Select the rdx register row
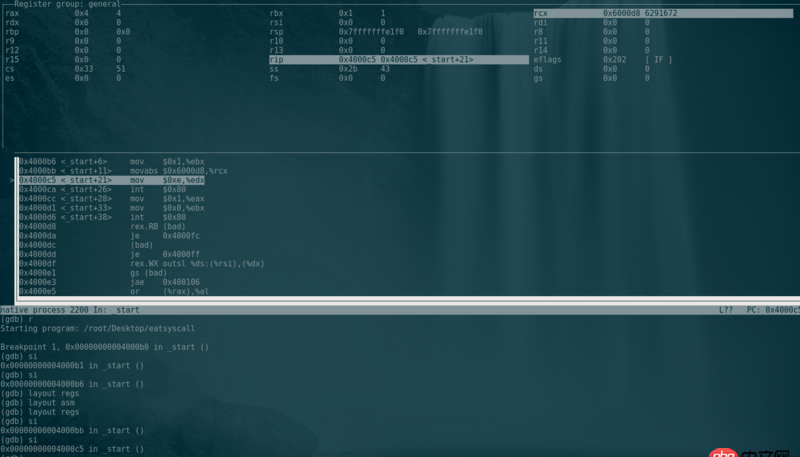The width and height of the screenshot is (800, 457). coord(64,22)
